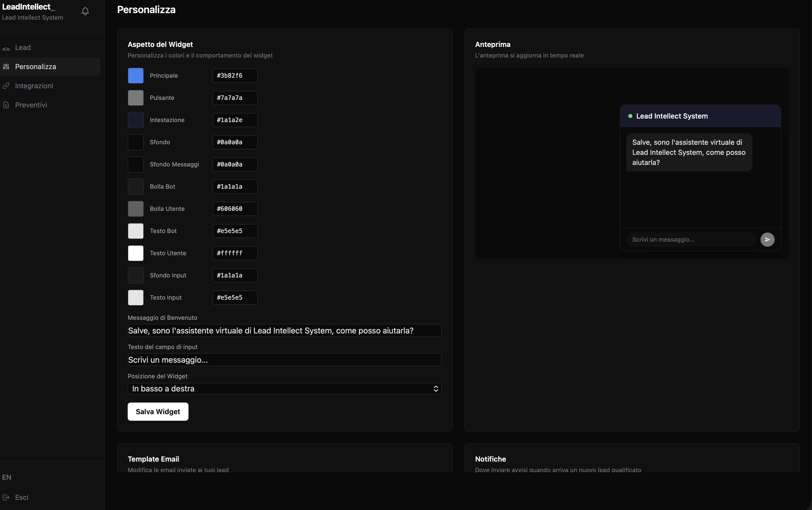Open the Testo Bot color swatch

click(x=136, y=231)
